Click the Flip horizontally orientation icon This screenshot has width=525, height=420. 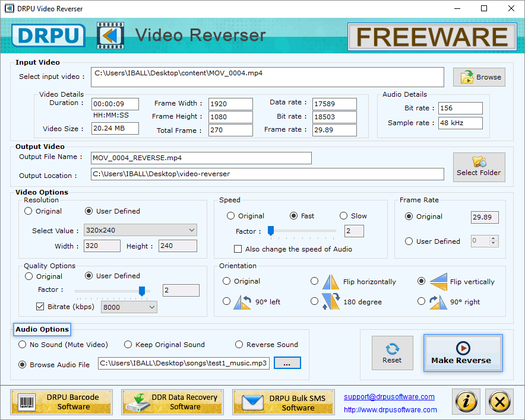coord(331,282)
